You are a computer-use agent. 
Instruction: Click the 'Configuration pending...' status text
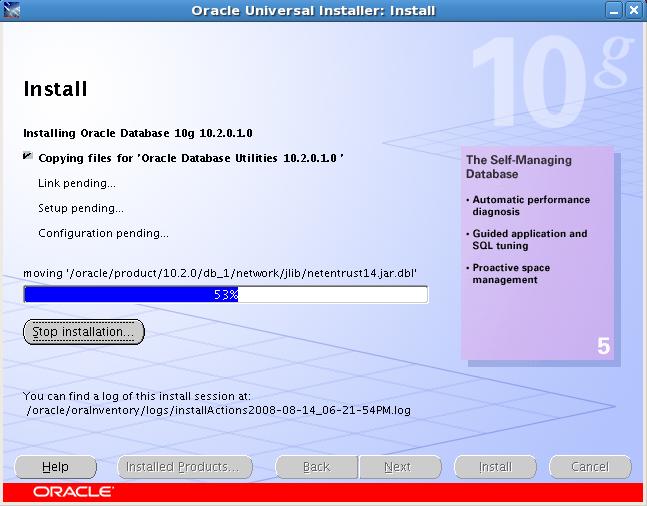103,233
